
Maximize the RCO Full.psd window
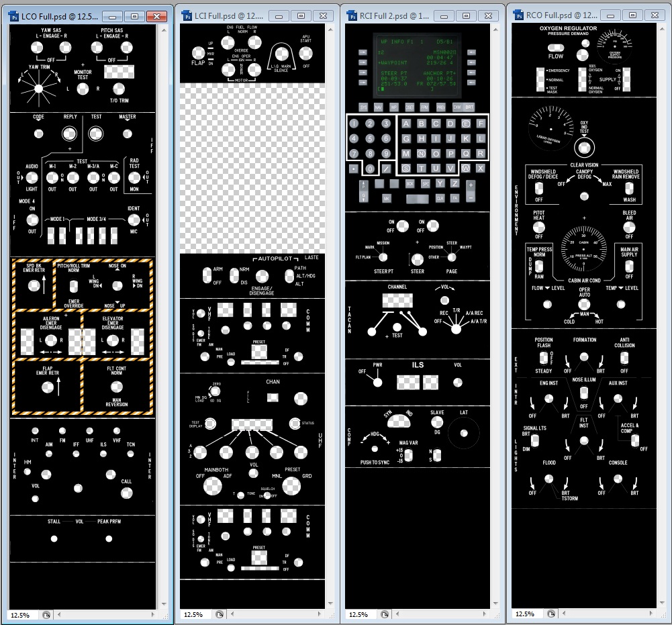coord(632,15)
